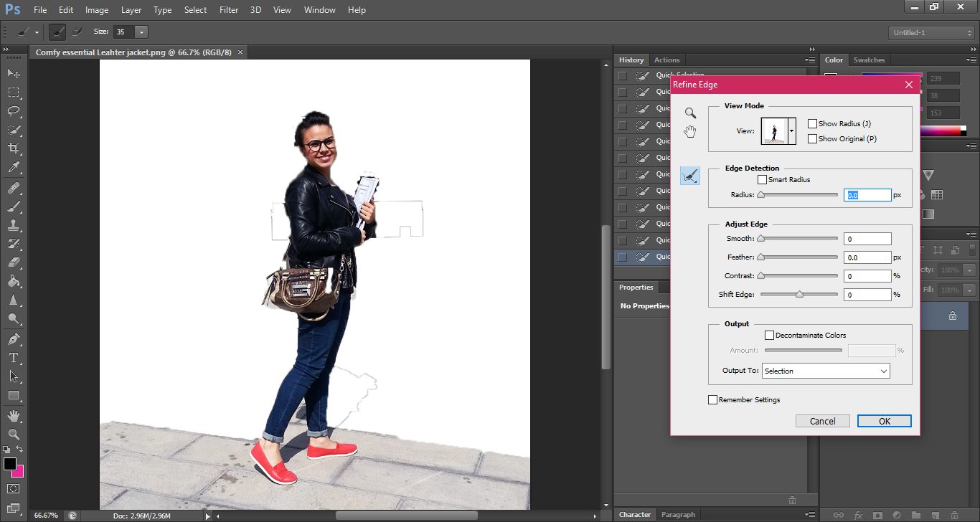Image resolution: width=980 pixels, height=522 pixels.
Task: Select the Pen tool
Action: tap(14, 339)
